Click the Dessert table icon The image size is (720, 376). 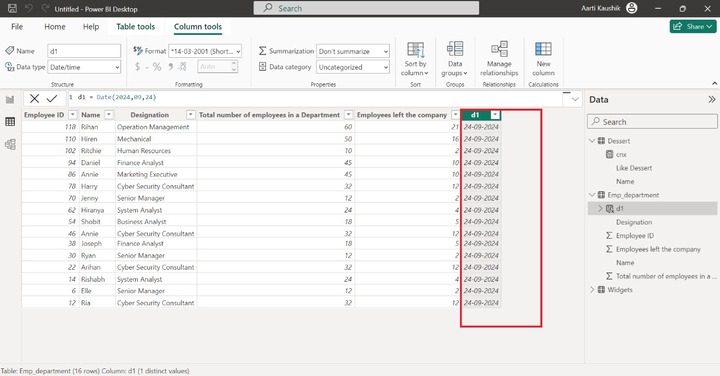[x=601, y=141]
